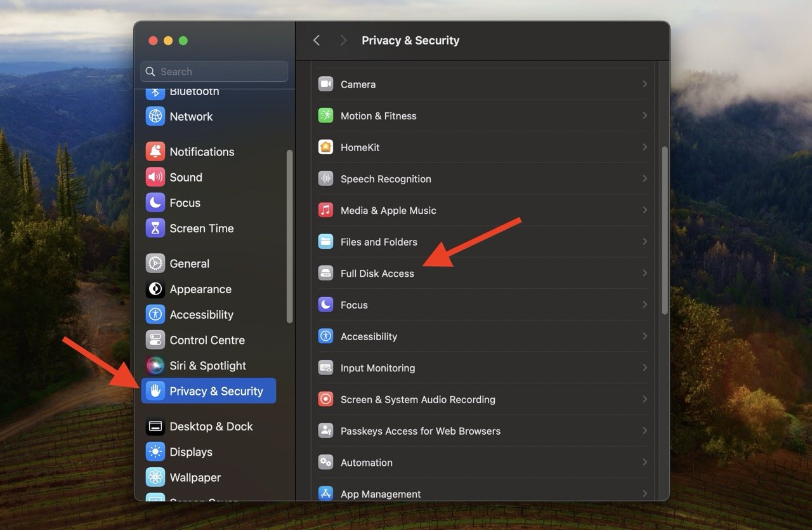Image resolution: width=812 pixels, height=530 pixels.
Task: Click the Input Monitoring keyboard icon
Action: point(325,368)
